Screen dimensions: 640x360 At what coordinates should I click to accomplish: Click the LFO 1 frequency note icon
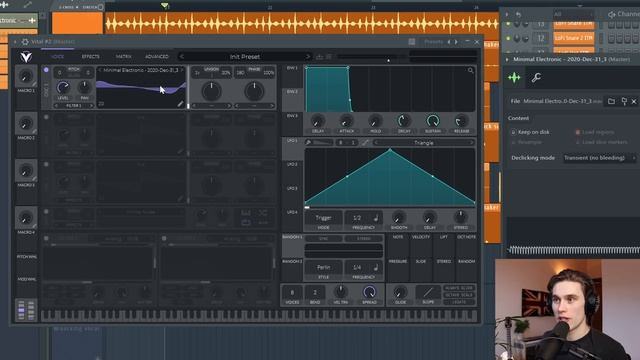point(376,218)
